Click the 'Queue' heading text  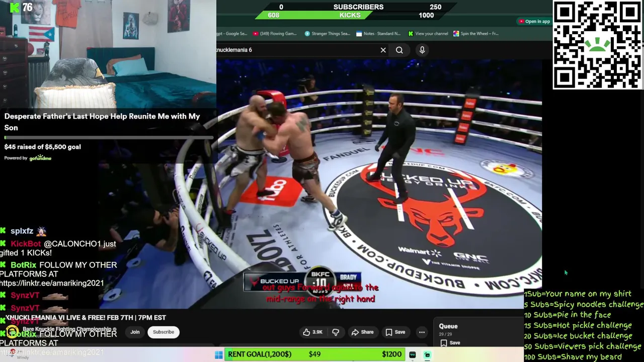tap(448, 326)
